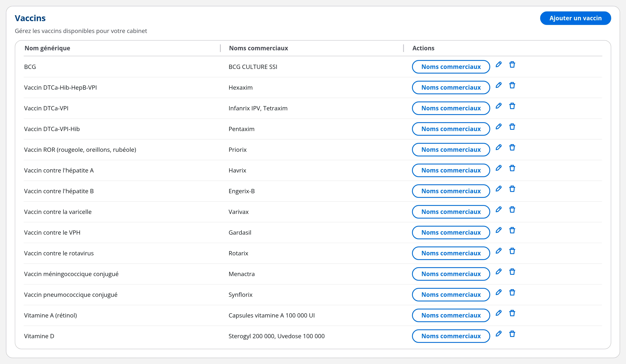Delete Vitamine D entry with trash icon

point(512,334)
